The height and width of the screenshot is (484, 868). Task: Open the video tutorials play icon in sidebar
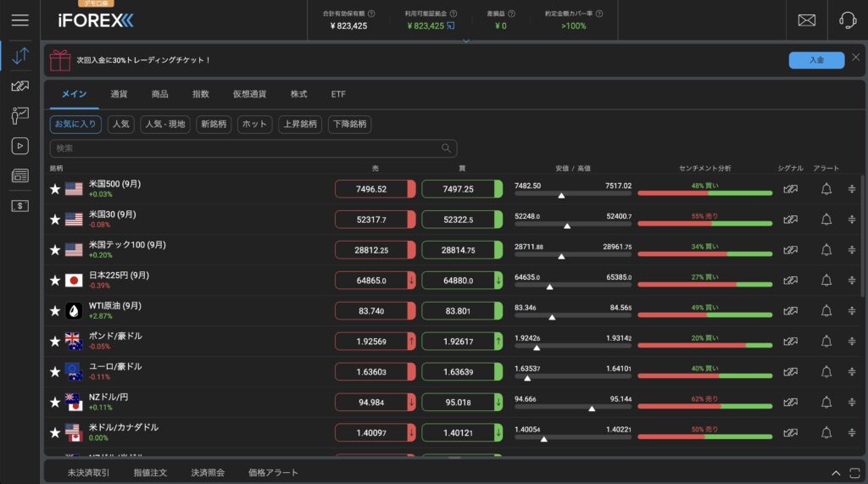coord(20,146)
